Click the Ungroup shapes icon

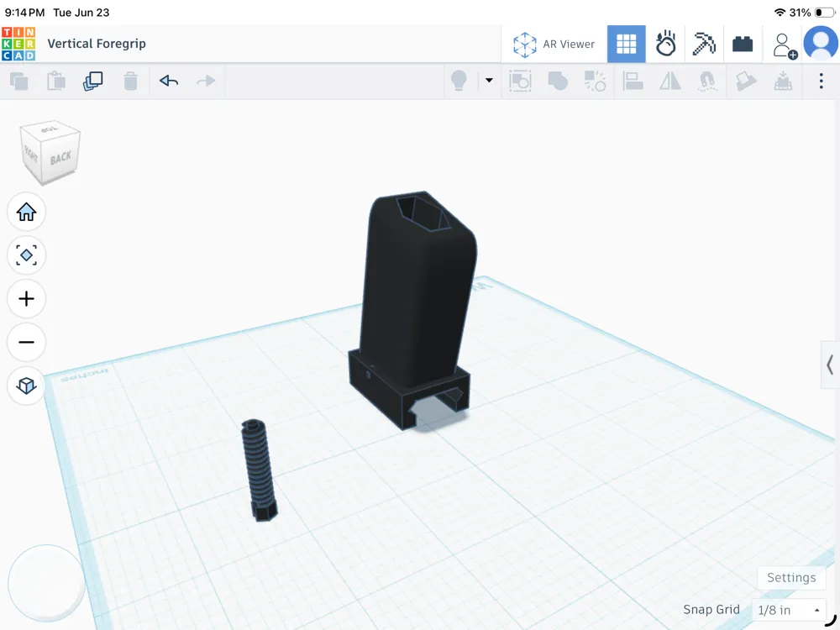coord(595,81)
